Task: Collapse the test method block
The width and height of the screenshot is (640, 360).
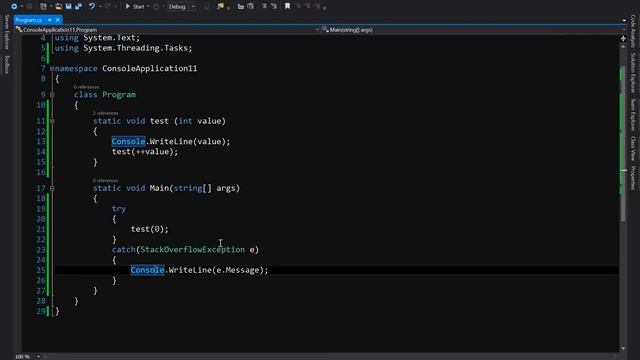Action: click(x=52, y=121)
